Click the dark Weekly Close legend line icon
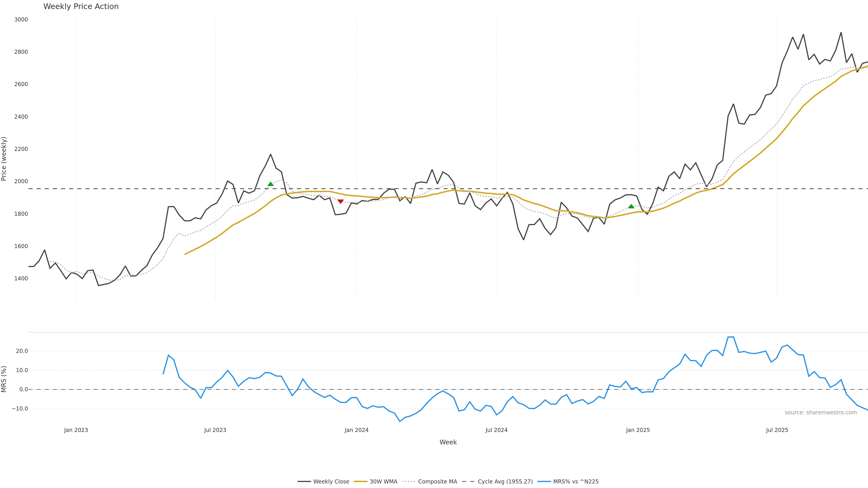The width and height of the screenshot is (868, 488). point(304,482)
